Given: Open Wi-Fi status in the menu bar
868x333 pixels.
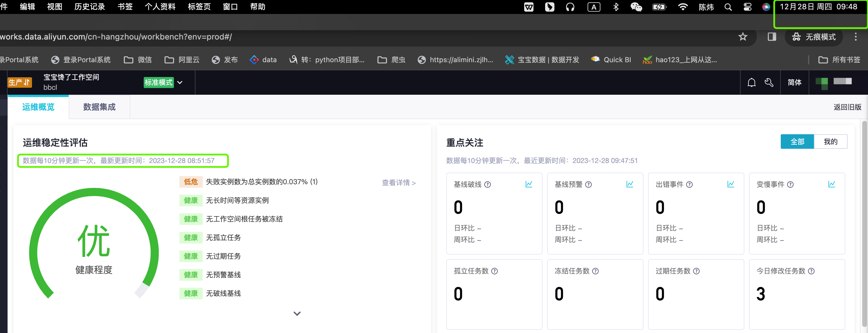Looking at the screenshot, I should tap(683, 7).
